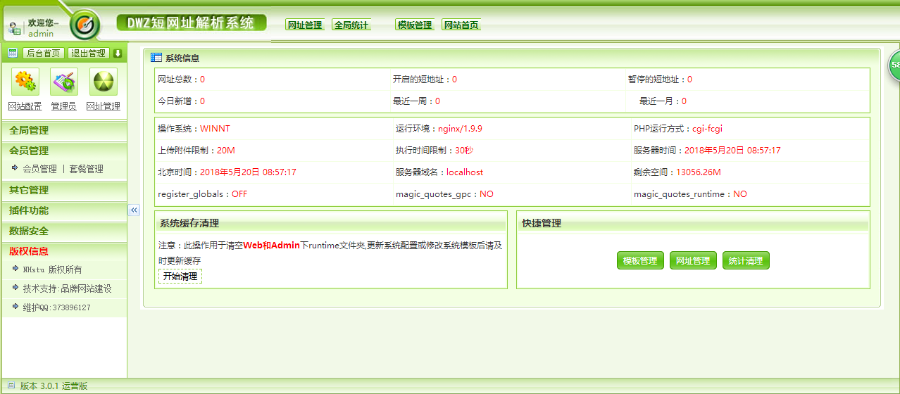Open 网站配置 gear icon
900x394 pixels.
pyautogui.click(x=25, y=82)
